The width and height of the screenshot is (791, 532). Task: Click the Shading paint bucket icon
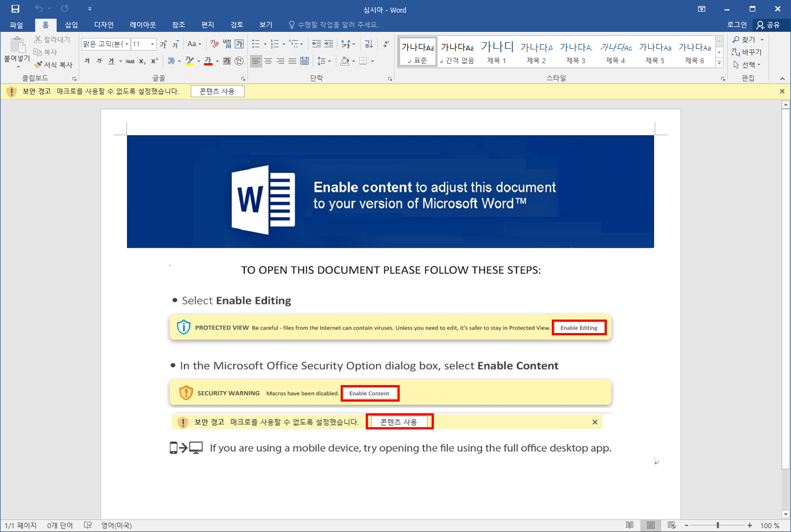pyautogui.click(x=345, y=61)
